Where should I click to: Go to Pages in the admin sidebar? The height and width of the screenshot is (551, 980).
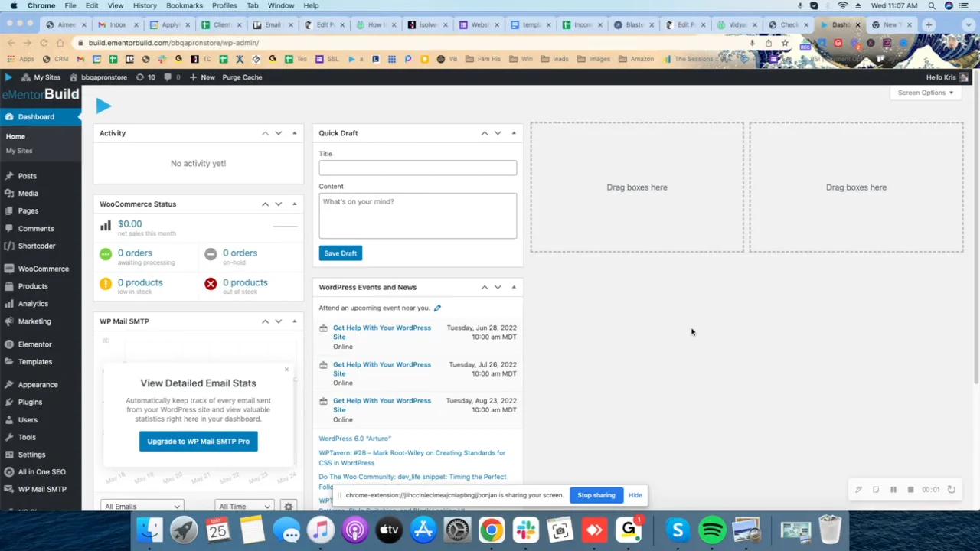tap(28, 210)
